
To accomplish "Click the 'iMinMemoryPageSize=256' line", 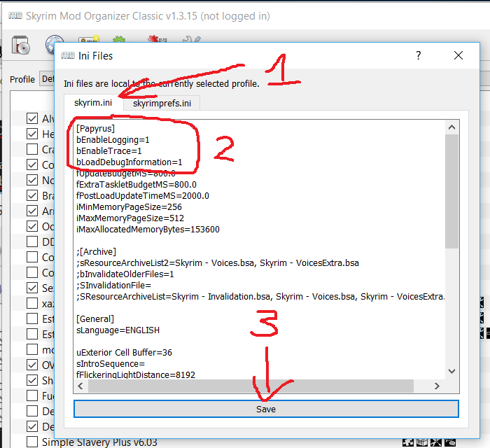I will (129, 206).
